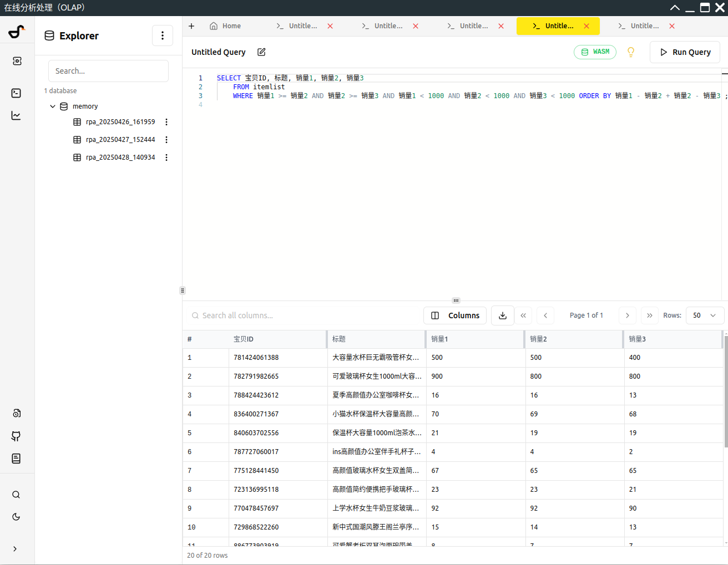
Task: Open options menu for rpa_20250427_152444 table
Action: pos(166,140)
